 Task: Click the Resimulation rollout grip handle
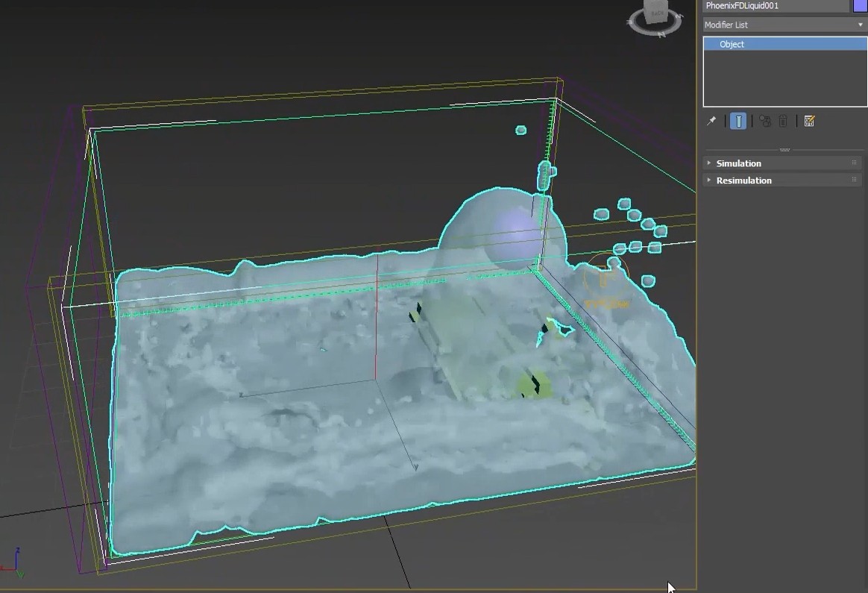point(855,181)
